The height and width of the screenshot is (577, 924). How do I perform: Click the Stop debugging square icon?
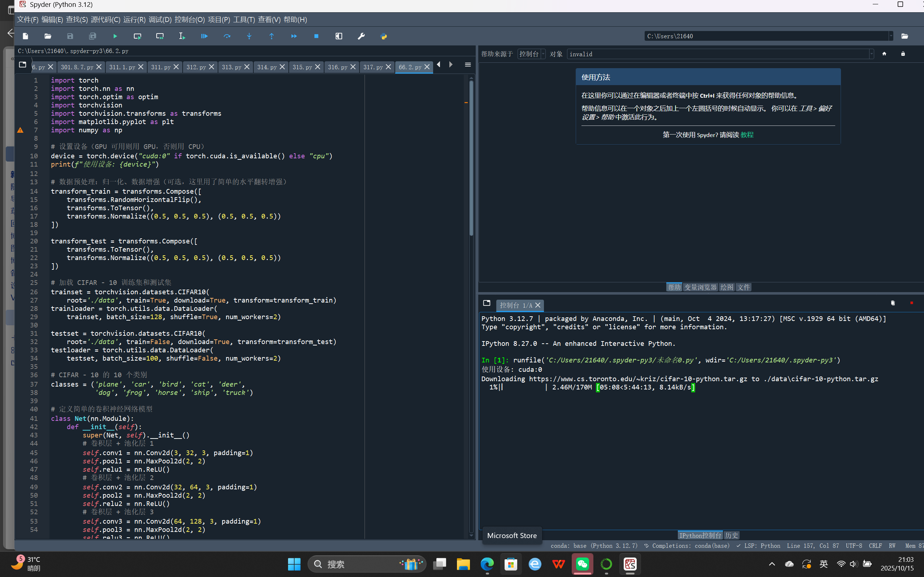point(316,36)
